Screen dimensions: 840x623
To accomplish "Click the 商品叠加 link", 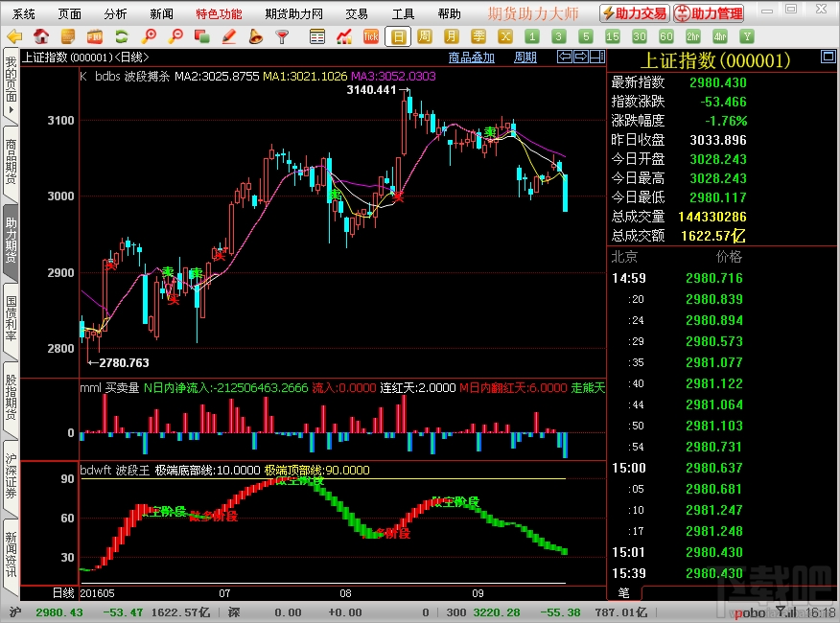I will click(x=472, y=58).
